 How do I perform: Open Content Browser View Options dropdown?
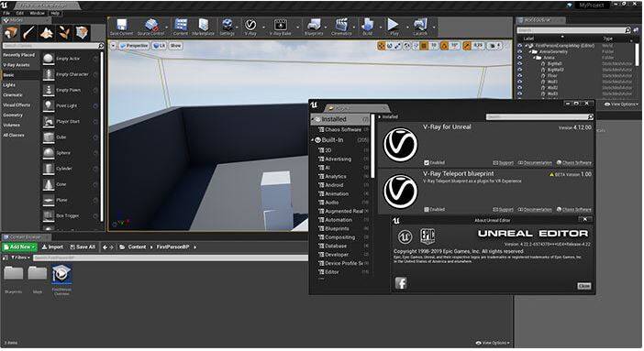coord(493,343)
